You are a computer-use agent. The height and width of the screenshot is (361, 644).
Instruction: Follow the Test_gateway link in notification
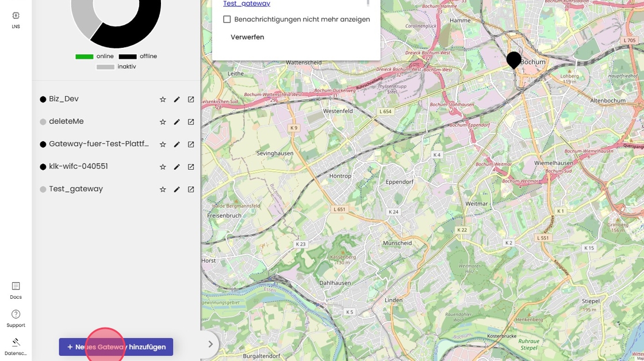(x=246, y=4)
